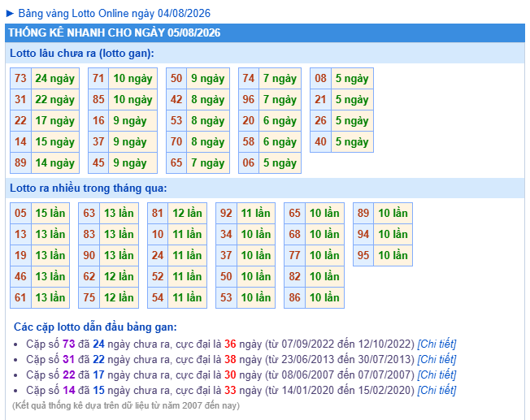
Task: Select number 22 in lotto gan table
Action: pyautogui.click(x=20, y=120)
